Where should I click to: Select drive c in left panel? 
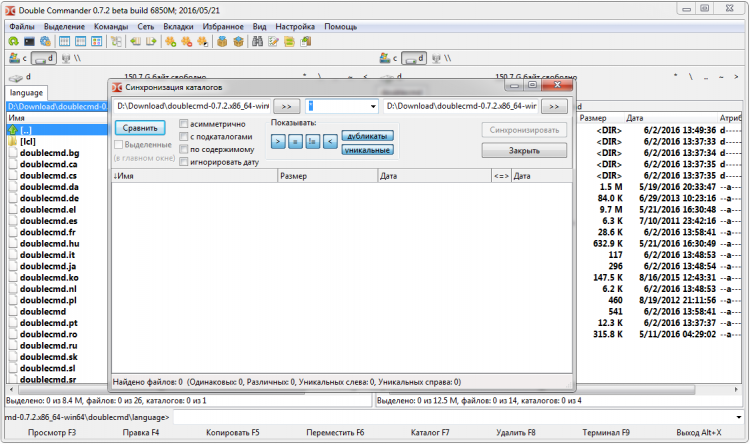click(18, 58)
